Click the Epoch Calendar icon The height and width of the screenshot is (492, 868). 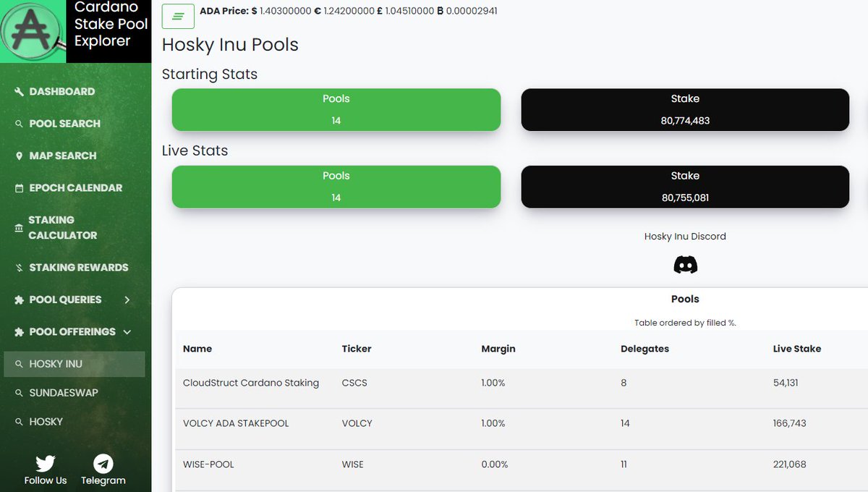(x=20, y=188)
